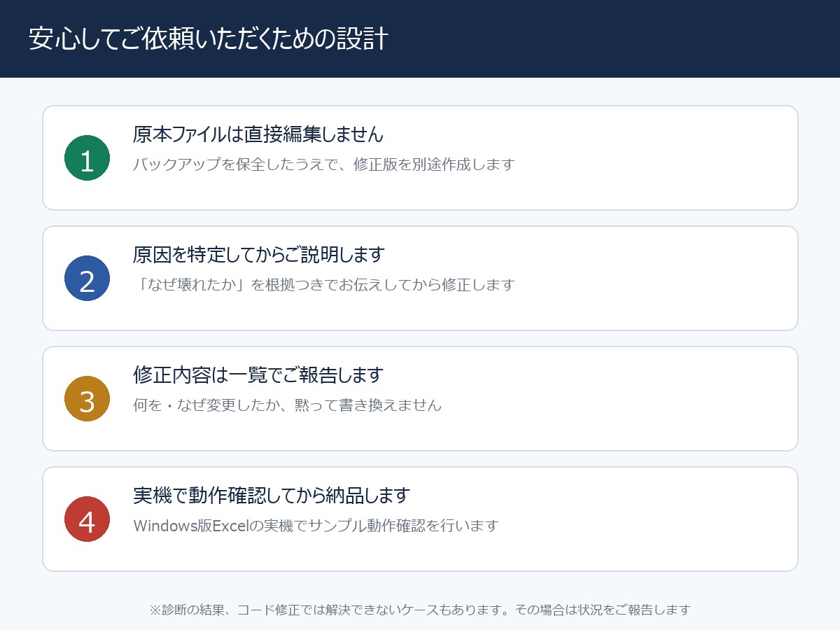Click the red number 4 circle

click(x=87, y=519)
